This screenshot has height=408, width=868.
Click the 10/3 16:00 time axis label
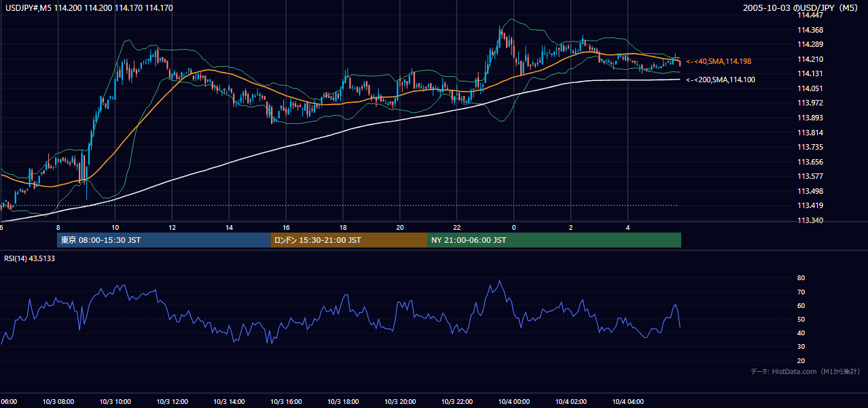tap(286, 402)
